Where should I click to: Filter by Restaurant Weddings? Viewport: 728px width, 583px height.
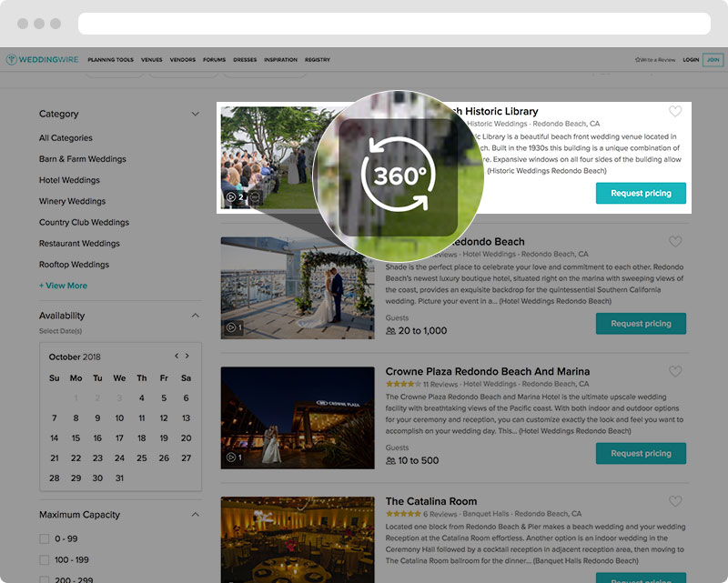tap(79, 243)
